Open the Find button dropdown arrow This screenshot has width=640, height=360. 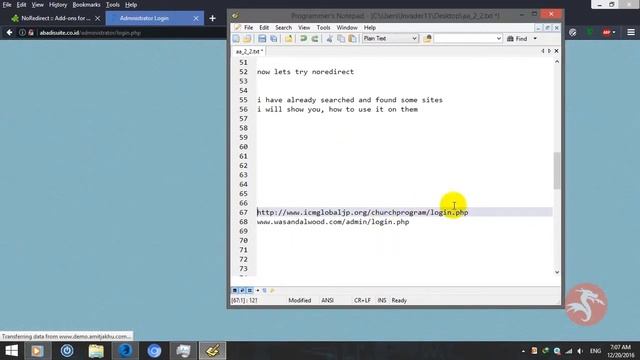tap(535, 38)
